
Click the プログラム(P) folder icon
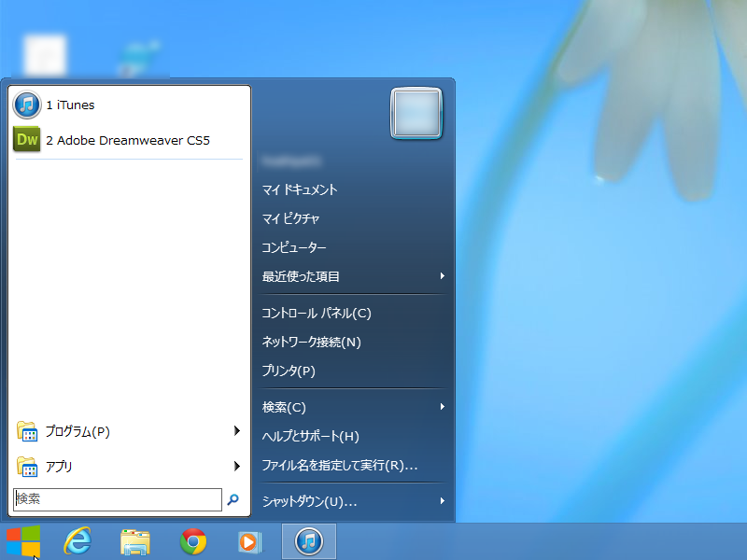pos(27,431)
